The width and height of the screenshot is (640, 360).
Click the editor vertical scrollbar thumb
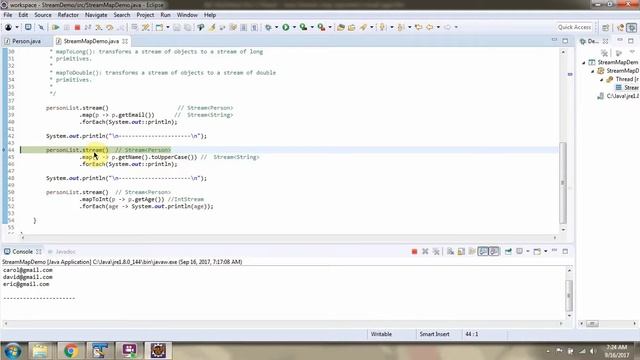coord(563,182)
